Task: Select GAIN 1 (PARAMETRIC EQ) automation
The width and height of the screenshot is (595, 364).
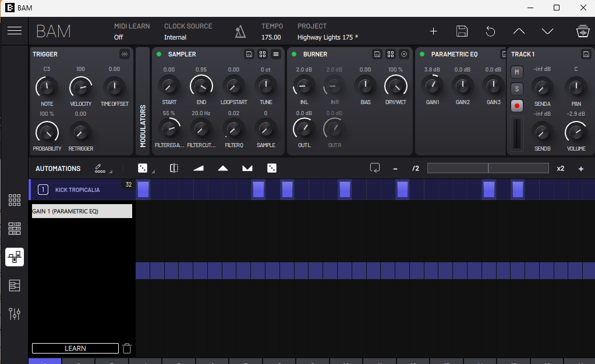Action: tap(82, 211)
